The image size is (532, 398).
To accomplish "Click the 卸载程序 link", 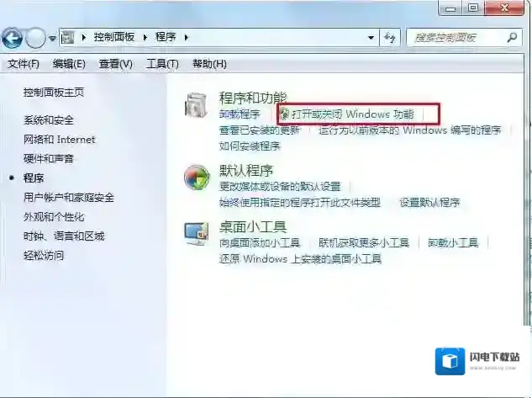I will 240,114.
